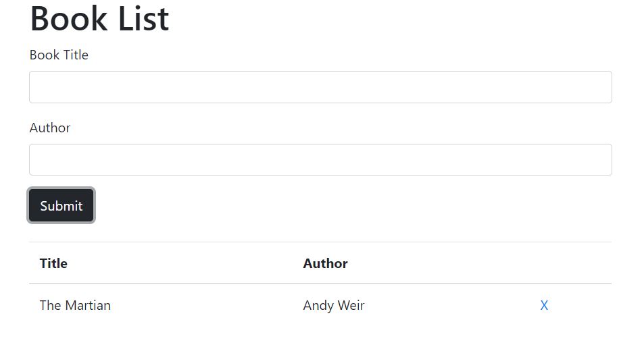Place cursor in the empty title textbox
The height and width of the screenshot is (349, 644).
pos(320,87)
